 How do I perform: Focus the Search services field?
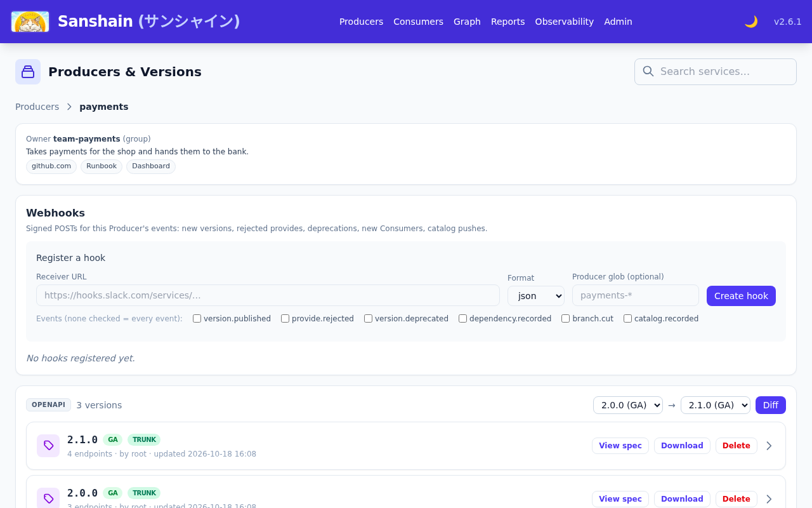tap(716, 72)
